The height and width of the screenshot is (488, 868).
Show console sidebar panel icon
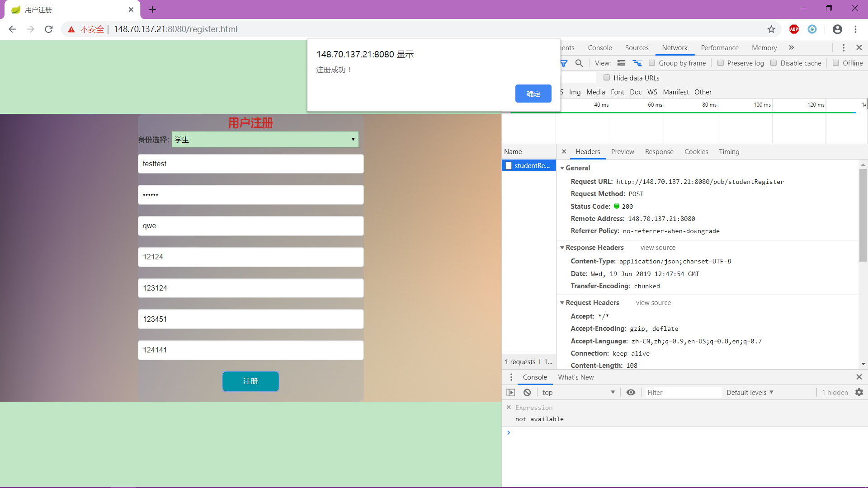(511, 392)
